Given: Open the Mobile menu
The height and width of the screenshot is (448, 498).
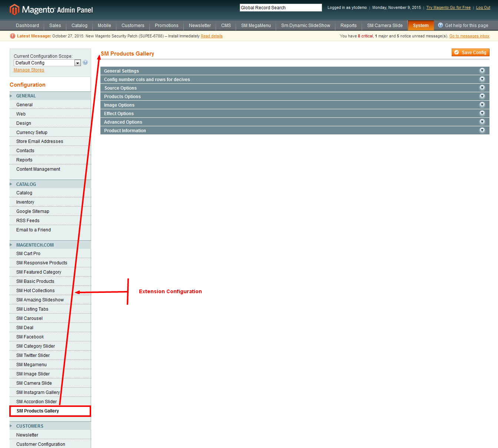Looking at the screenshot, I should pos(104,26).
